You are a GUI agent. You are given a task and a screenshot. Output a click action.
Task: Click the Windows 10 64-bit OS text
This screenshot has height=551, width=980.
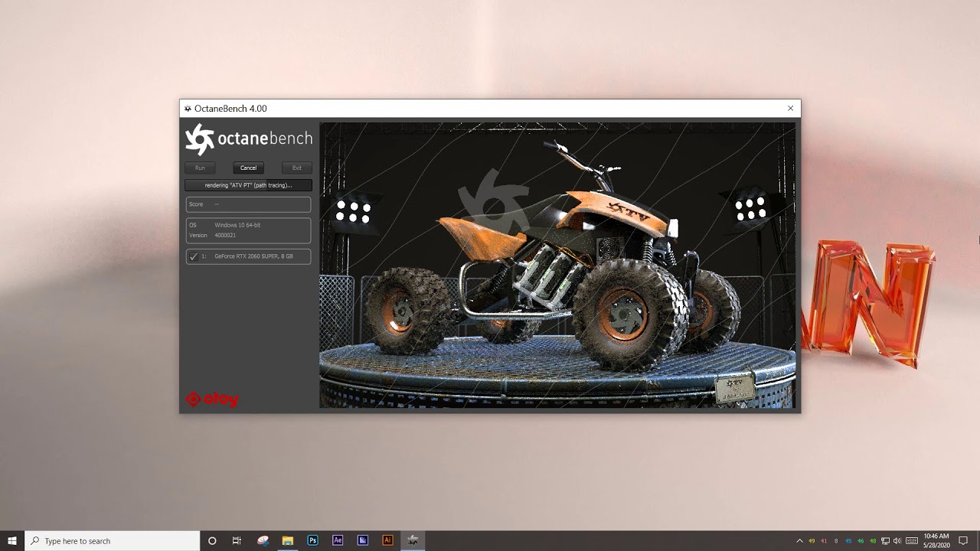[x=237, y=225]
